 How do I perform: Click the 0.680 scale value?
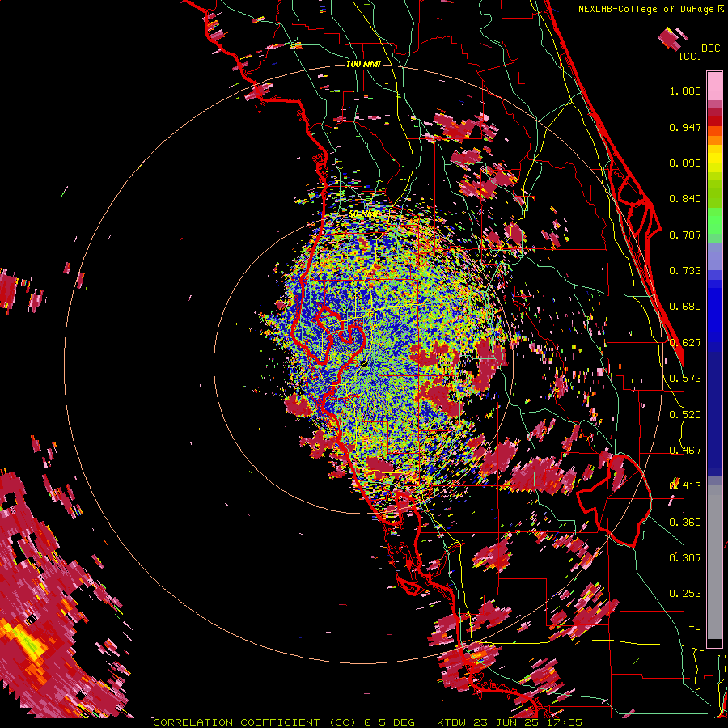click(x=685, y=307)
